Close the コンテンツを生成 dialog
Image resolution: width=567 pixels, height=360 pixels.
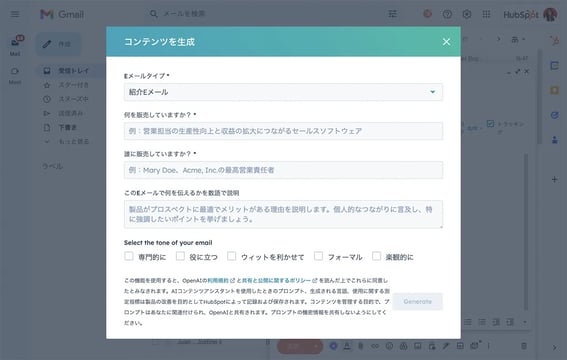[x=446, y=42]
